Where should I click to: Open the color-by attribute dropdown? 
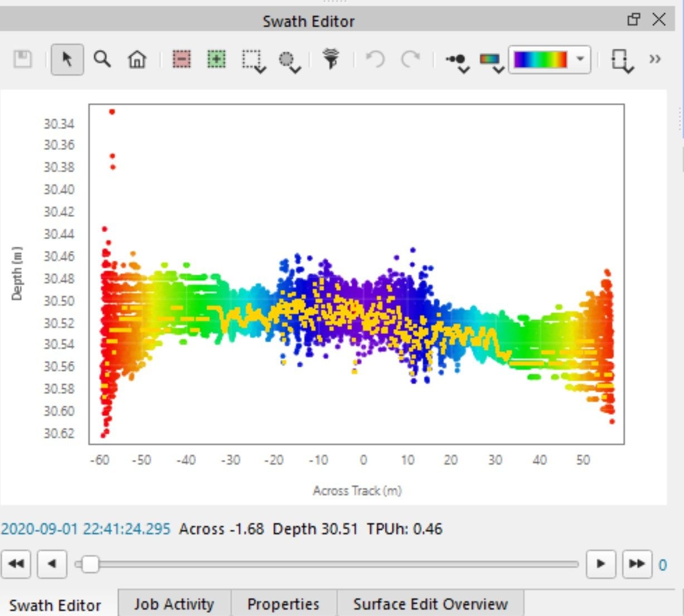[x=492, y=61]
